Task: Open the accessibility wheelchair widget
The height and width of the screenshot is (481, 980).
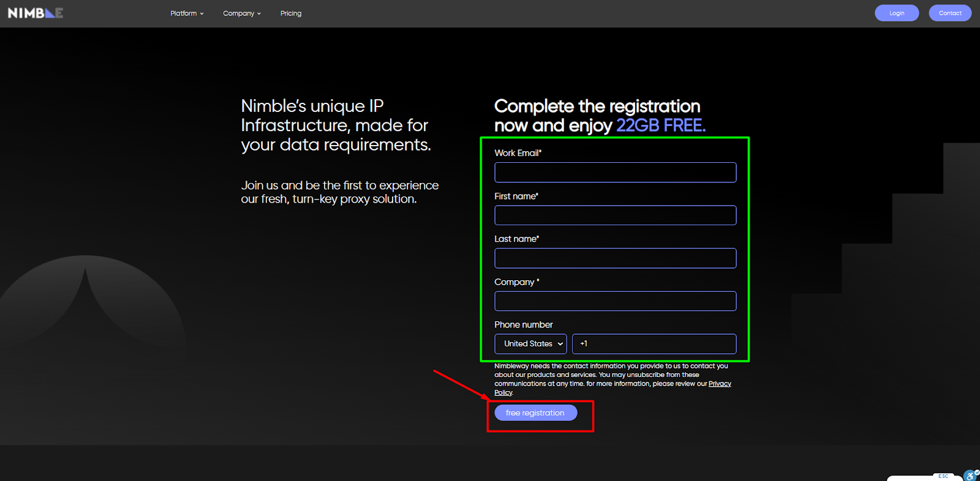Action: coord(971,475)
